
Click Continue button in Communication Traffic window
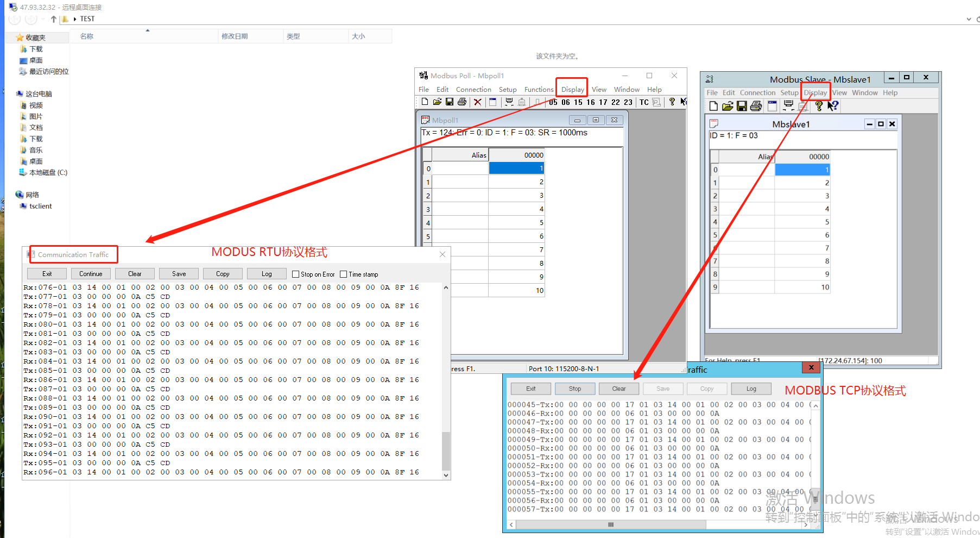(91, 274)
